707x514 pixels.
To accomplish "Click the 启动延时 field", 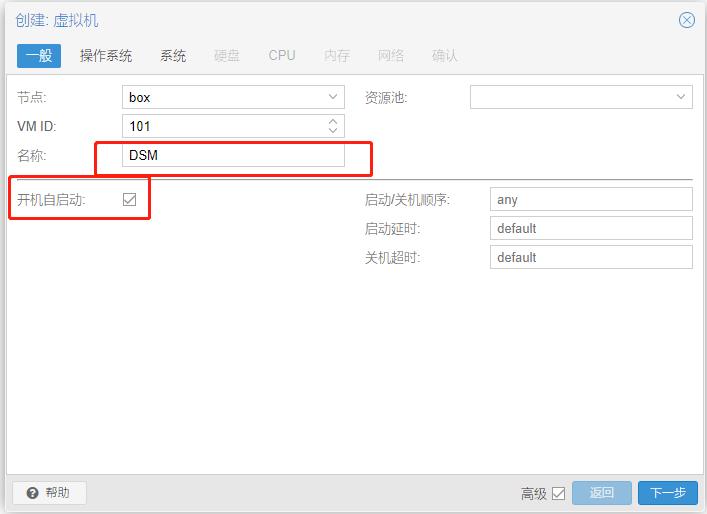I will click(x=591, y=228).
